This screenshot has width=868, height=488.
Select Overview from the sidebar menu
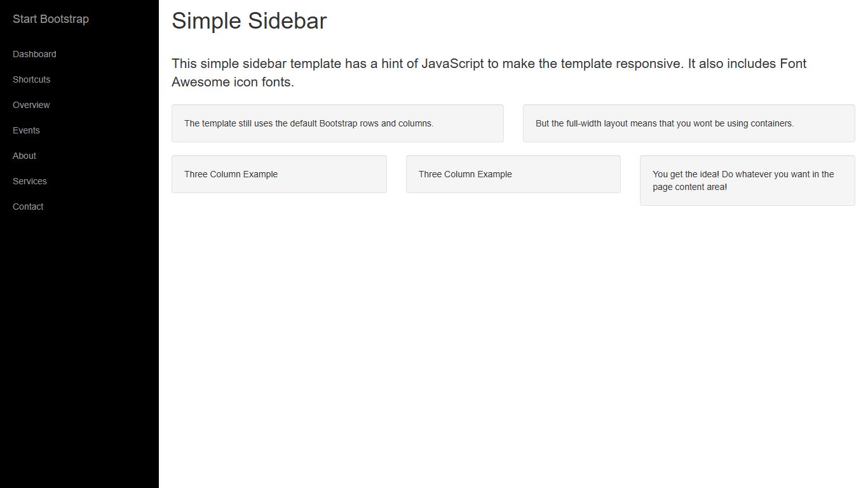click(x=31, y=105)
